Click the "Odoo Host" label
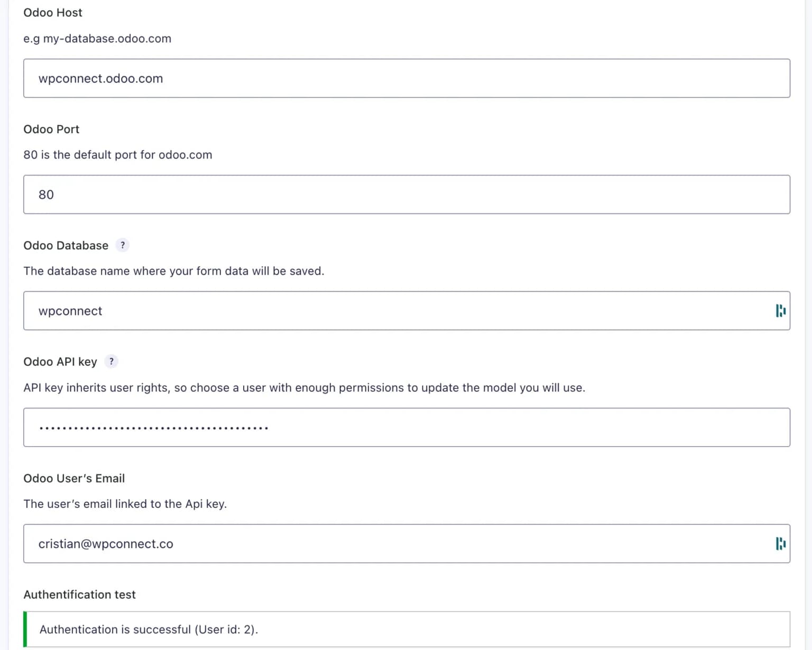This screenshot has width=812, height=650. point(53,13)
